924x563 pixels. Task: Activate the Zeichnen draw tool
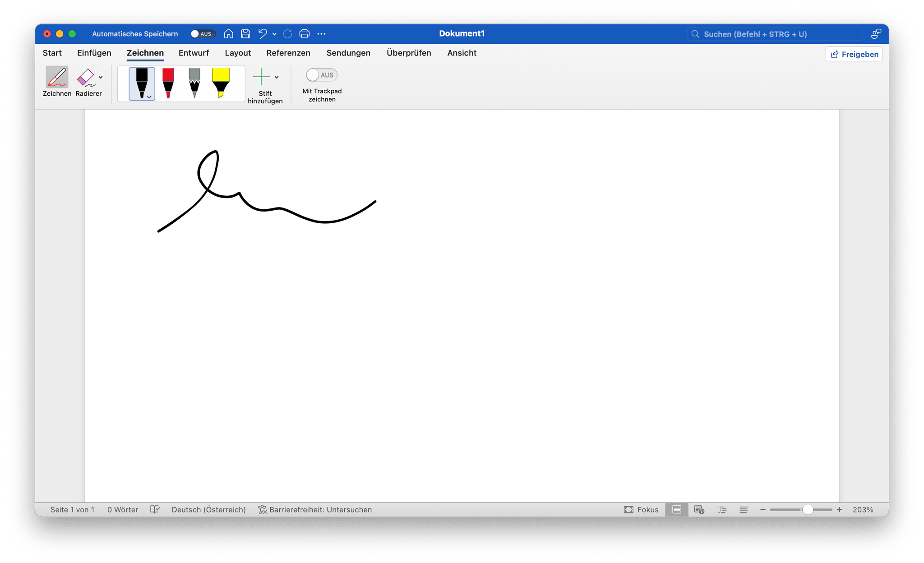(57, 82)
